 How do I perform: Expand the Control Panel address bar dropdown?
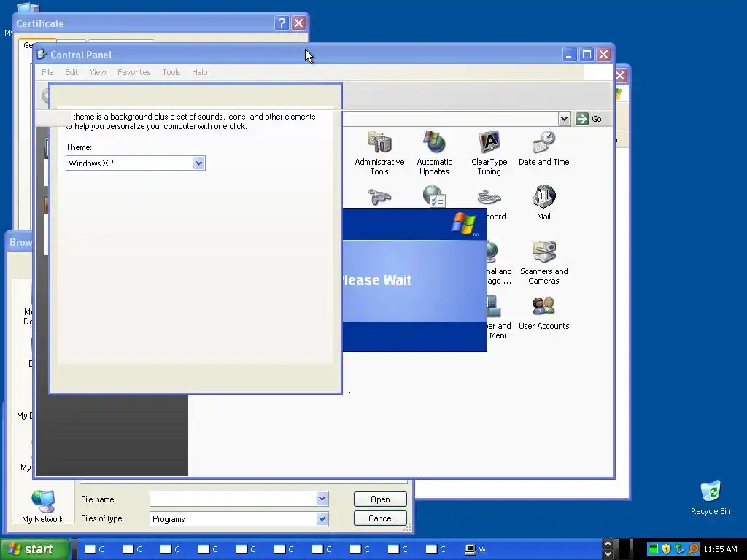(564, 119)
